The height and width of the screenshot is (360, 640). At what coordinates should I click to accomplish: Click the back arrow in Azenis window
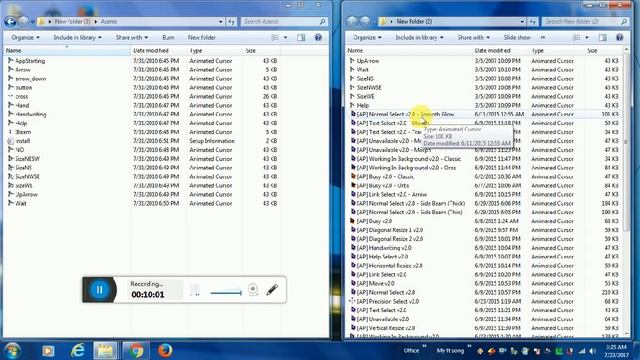click(10, 21)
